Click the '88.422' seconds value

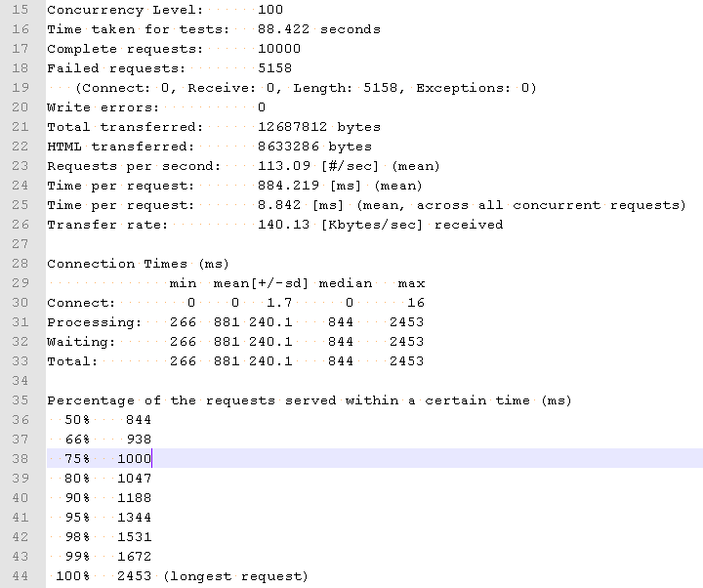pyautogui.click(x=283, y=29)
